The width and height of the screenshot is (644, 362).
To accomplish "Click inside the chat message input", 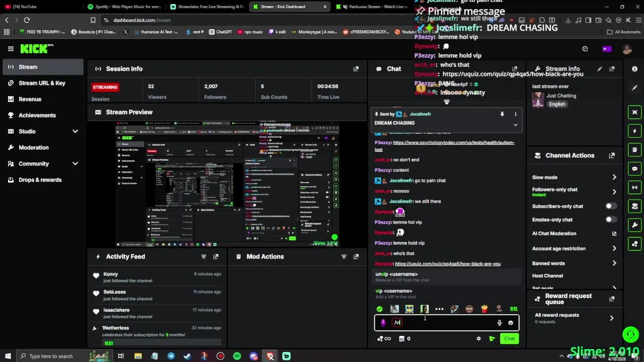I will click(448, 323).
